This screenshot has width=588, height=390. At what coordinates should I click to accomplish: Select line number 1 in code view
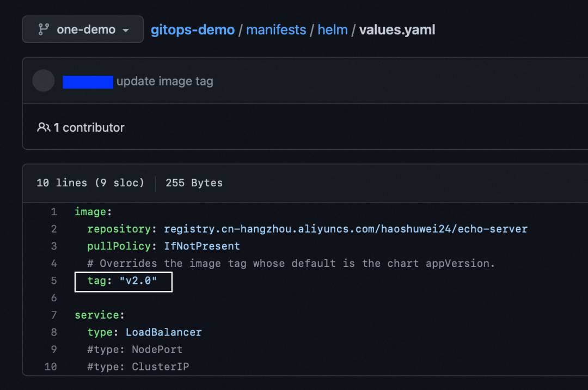click(x=54, y=212)
